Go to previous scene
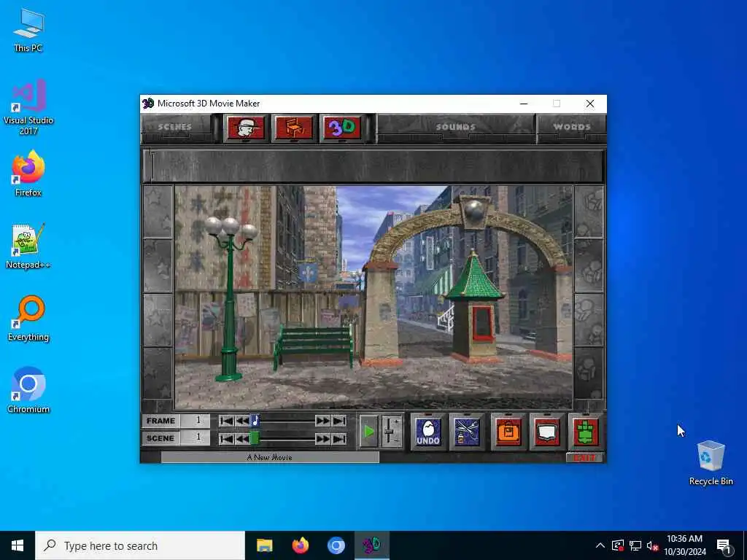 click(x=242, y=438)
